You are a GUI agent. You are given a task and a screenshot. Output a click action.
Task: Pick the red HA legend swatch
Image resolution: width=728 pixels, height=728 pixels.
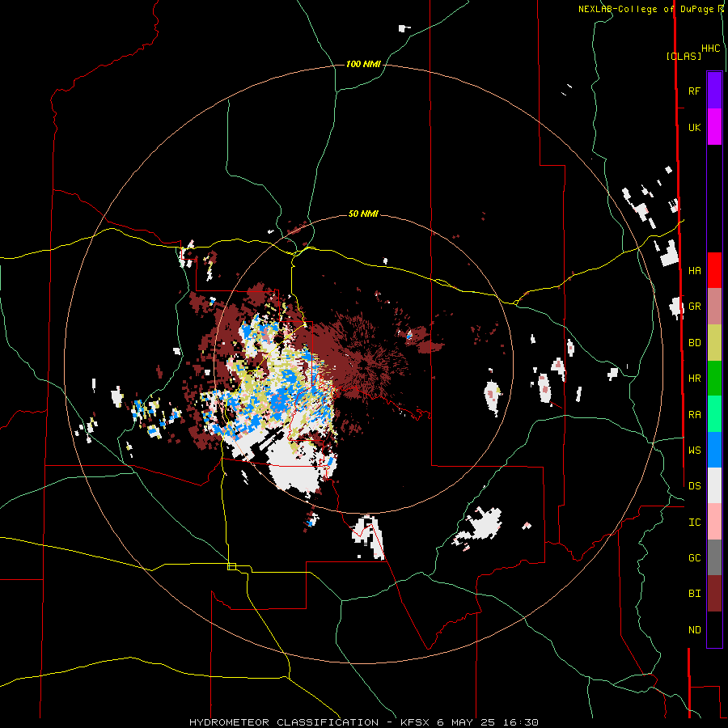coord(714,270)
